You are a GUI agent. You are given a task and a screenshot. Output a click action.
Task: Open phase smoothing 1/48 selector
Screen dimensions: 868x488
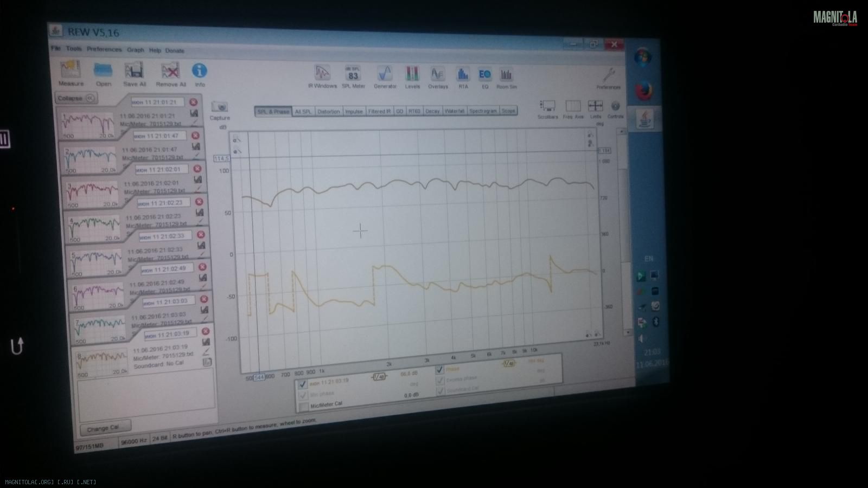508,363
